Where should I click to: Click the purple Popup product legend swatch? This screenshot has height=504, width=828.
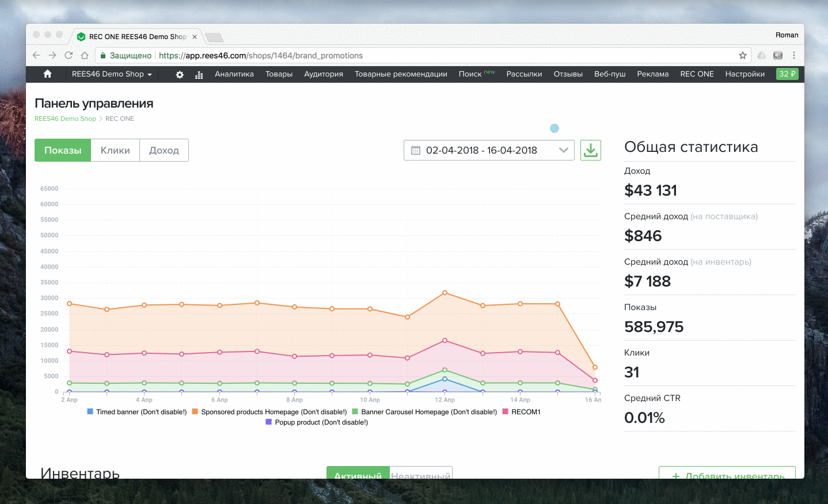pos(268,422)
